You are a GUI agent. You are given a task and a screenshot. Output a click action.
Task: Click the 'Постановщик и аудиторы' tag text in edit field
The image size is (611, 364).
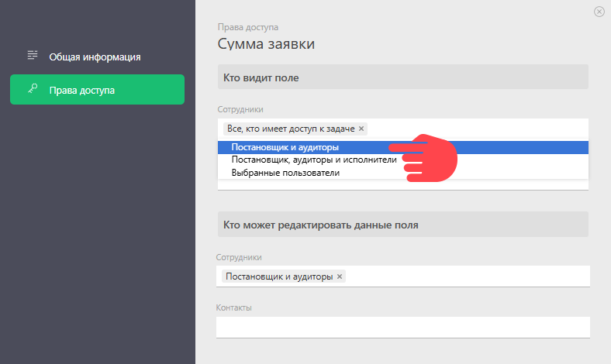(x=279, y=276)
